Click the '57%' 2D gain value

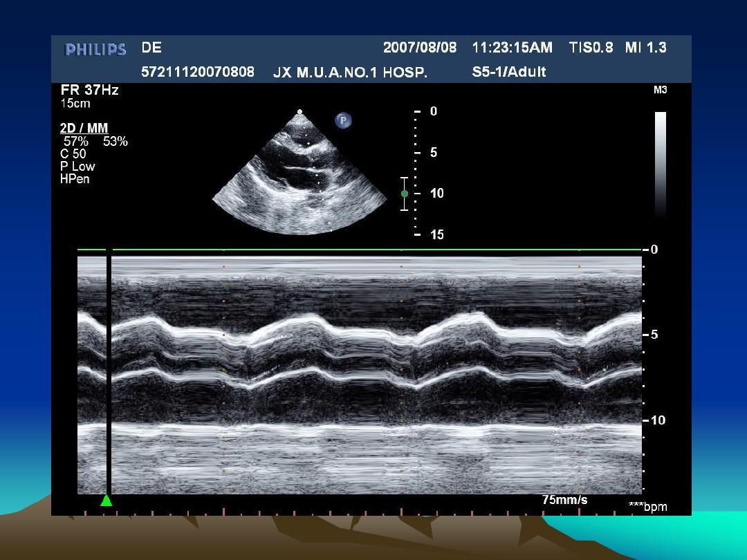point(76,142)
